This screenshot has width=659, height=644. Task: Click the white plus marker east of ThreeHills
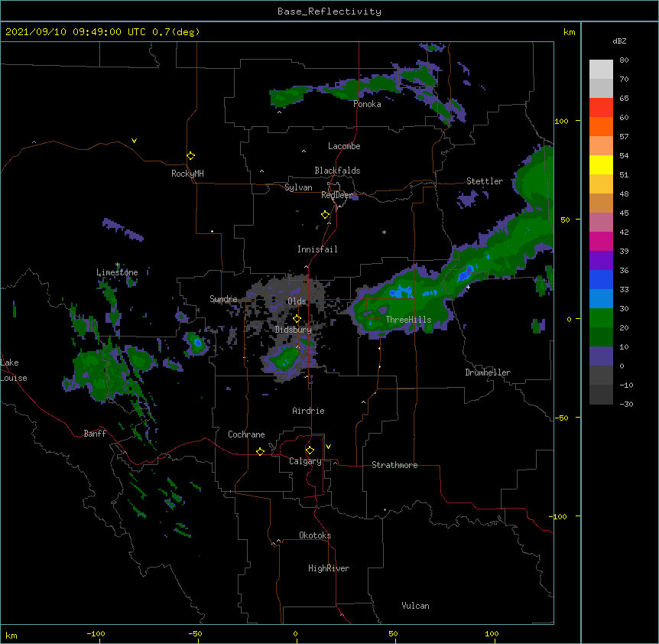[x=468, y=287]
